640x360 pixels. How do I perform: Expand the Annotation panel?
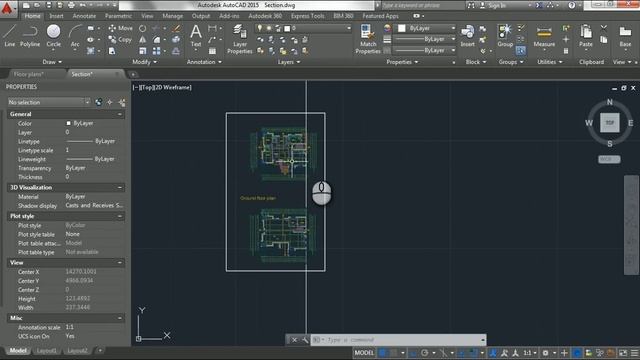click(204, 62)
